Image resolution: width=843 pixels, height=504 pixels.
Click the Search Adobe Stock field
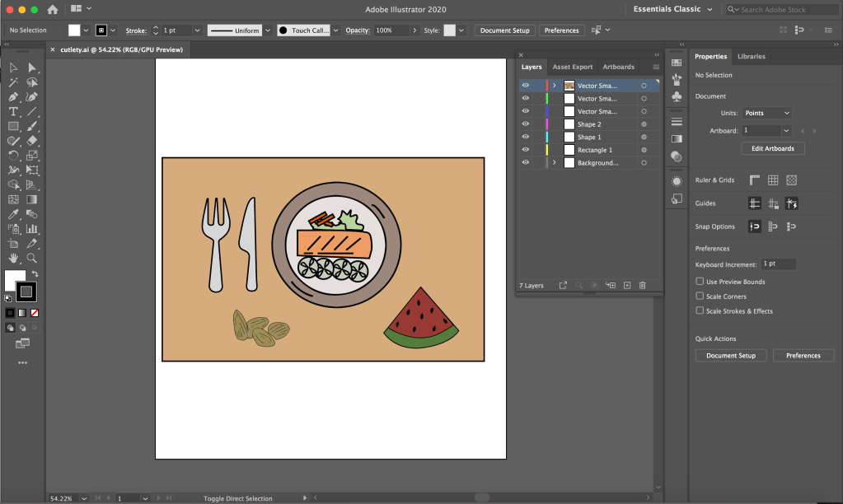click(x=780, y=9)
